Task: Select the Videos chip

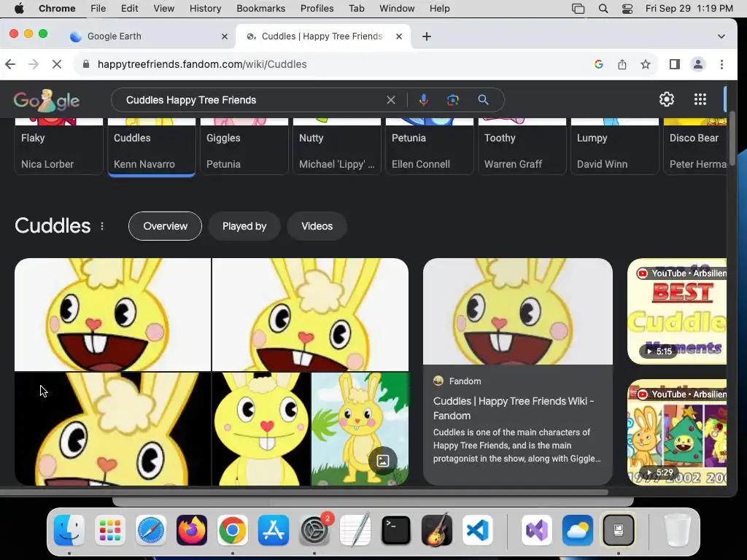Action: [x=317, y=226]
